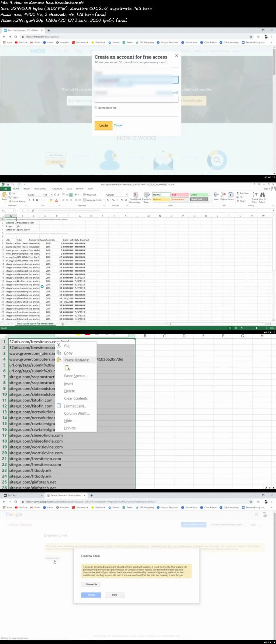Open the AutoSum dropdown

click(x=250, y=193)
